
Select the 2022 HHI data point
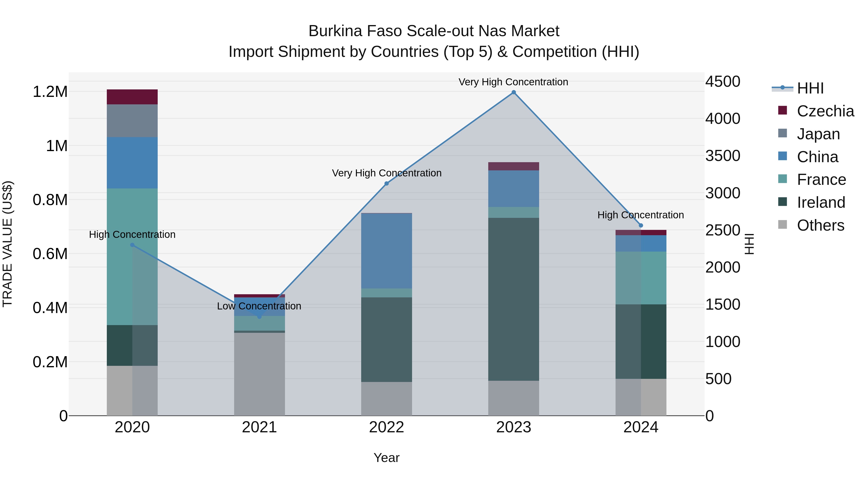coord(387,184)
